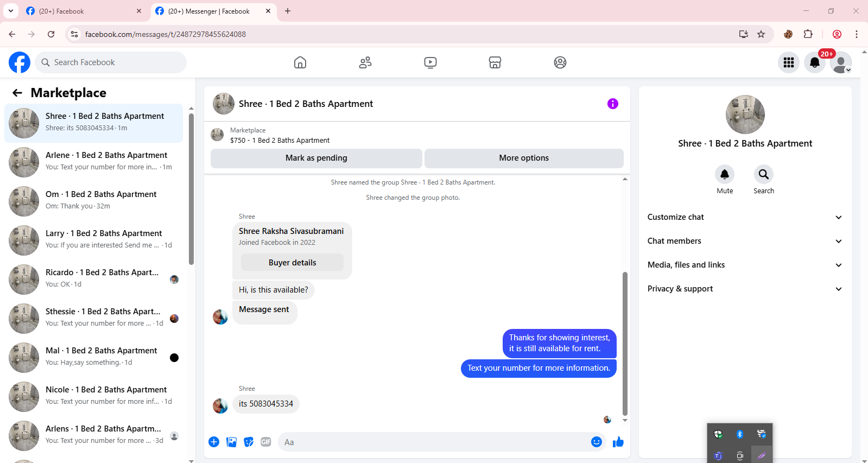
Task: Click the browser back arrow
Action: pos(12,34)
